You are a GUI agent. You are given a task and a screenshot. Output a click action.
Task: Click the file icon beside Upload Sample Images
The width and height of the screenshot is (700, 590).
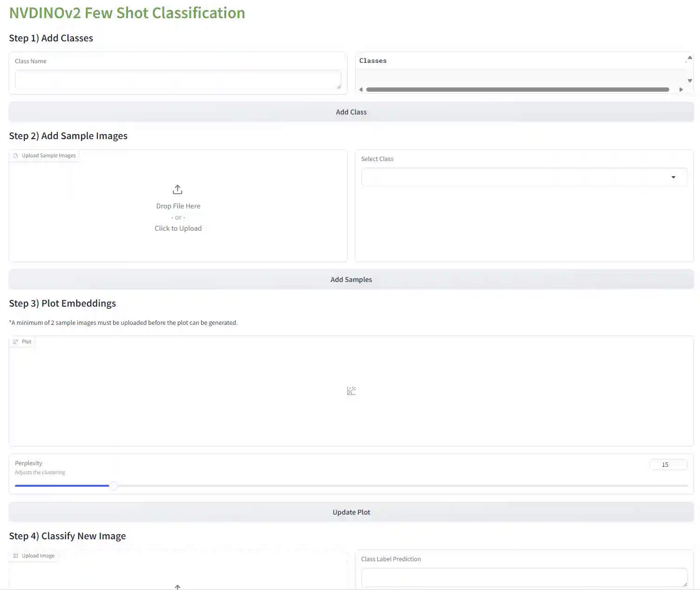coord(16,156)
